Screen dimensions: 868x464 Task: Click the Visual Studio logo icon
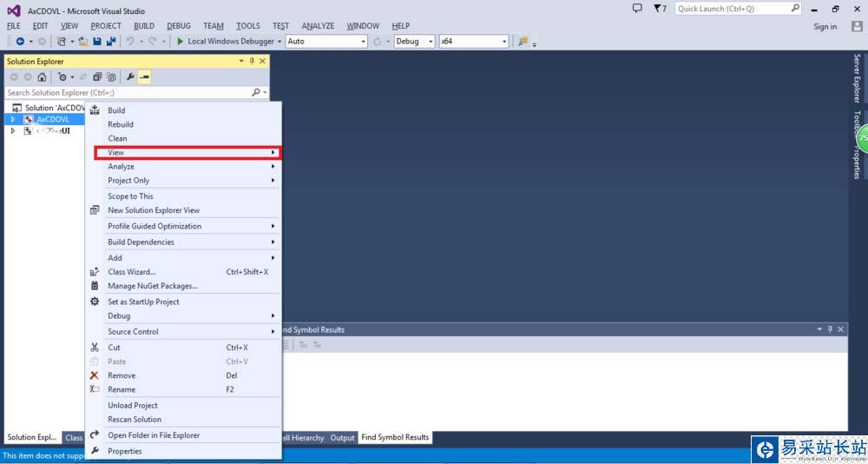pos(14,10)
